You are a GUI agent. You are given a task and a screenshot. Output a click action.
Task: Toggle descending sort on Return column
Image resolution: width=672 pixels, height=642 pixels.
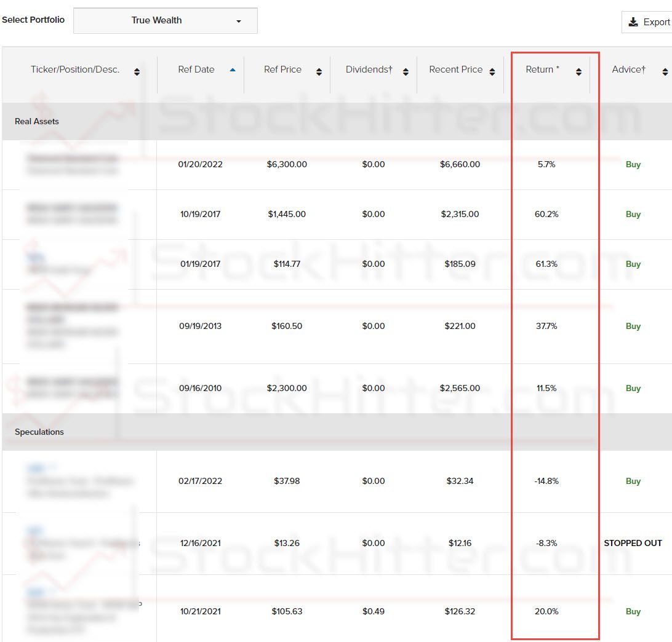point(578,71)
